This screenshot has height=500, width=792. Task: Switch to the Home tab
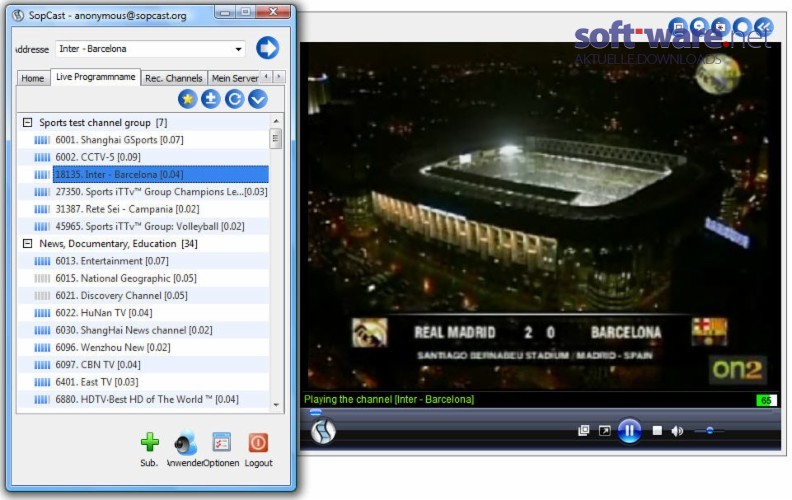[33, 78]
